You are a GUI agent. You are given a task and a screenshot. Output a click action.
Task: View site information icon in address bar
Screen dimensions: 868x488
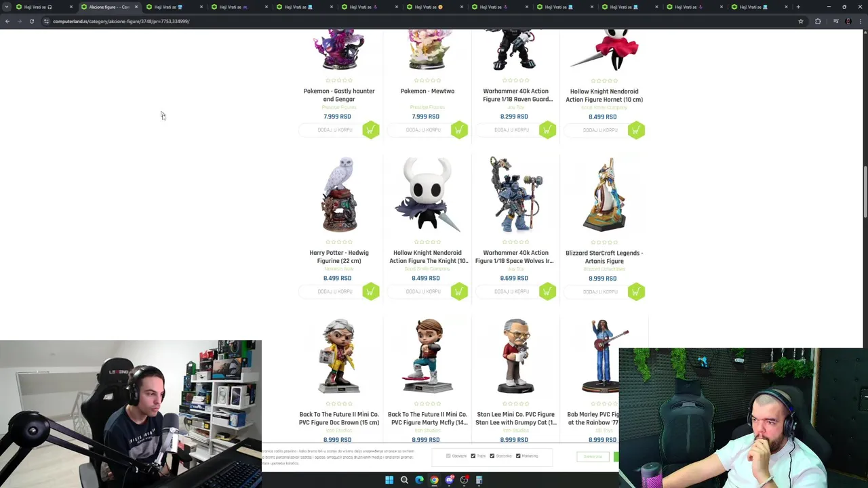coord(46,21)
